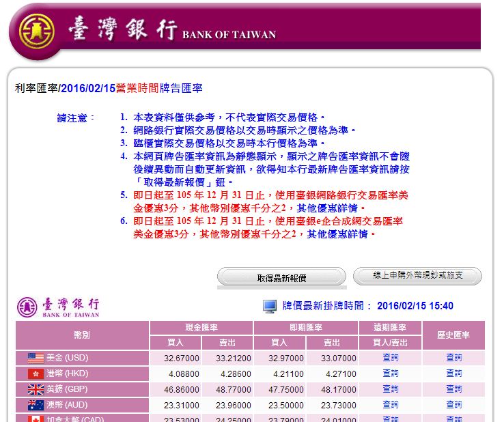Click AUD cash selling rate 23.96000

tap(234, 406)
